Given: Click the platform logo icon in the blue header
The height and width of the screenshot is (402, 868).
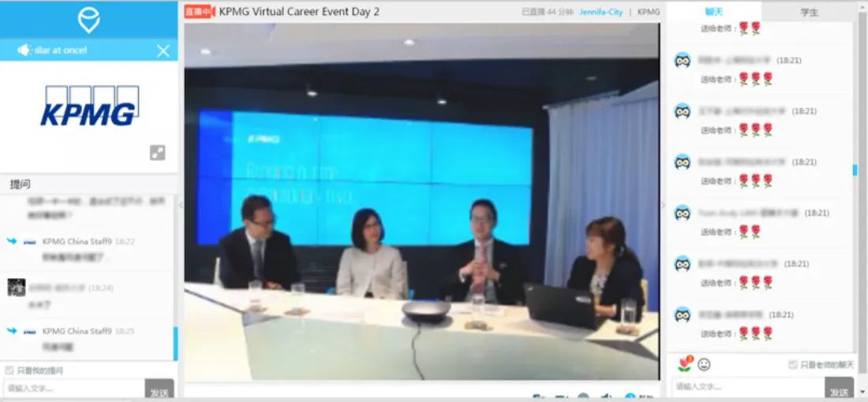Looking at the screenshot, I should 88,20.
